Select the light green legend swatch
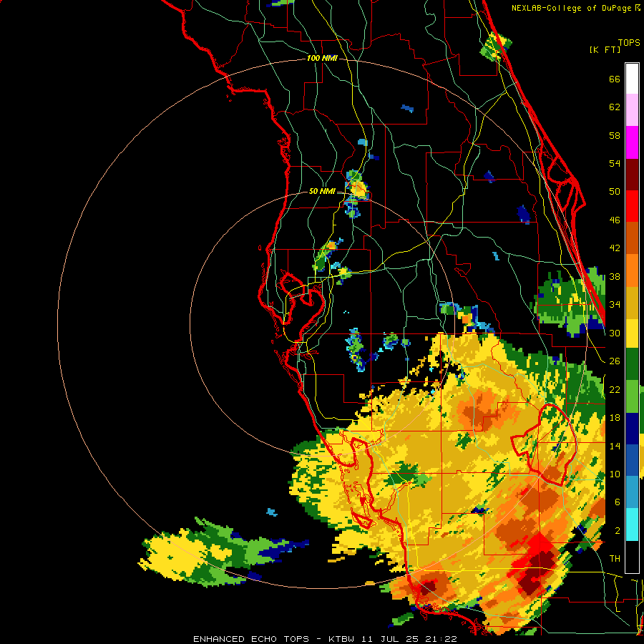This screenshot has height=644, width=644. pos(632,396)
